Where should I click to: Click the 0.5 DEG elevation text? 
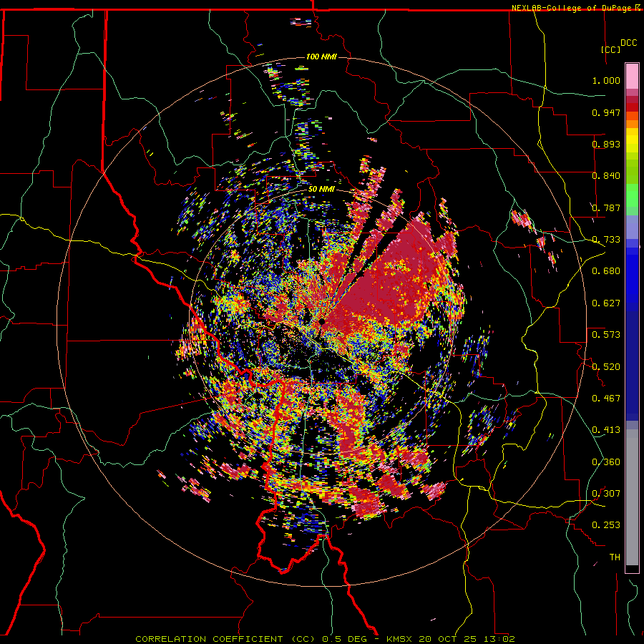(x=345, y=639)
